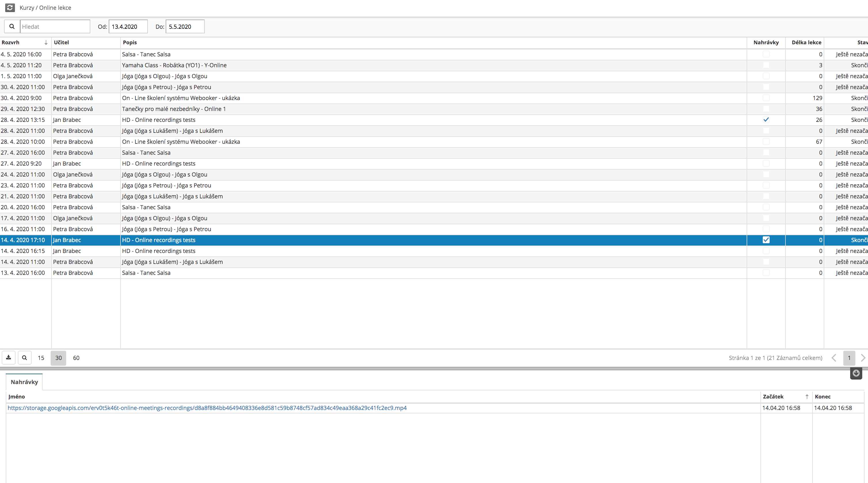Collapse the bottom panel with down-arrow icon
Image resolution: width=868 pixels, height=483 pixels.
tap(856, 373)
